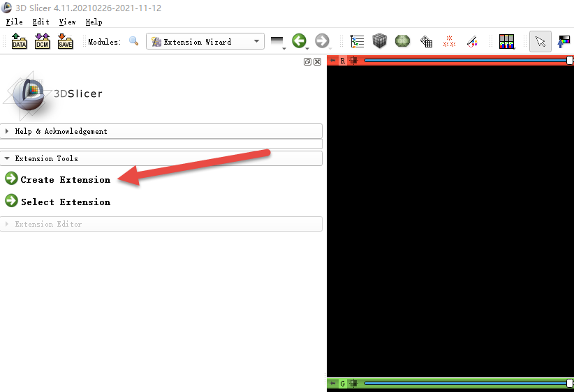574x392 pixels.
Task: Click inside the red slice viewer
Action: (x=450, y=220)
